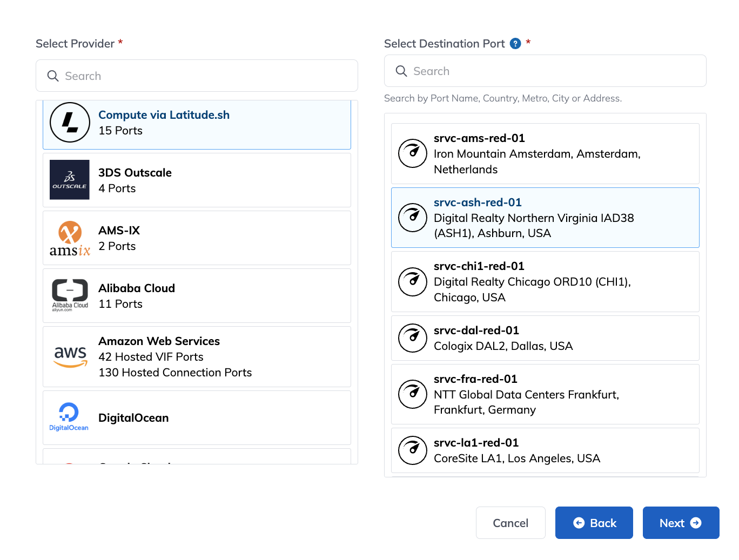Choose port name srvc-ams-red-01
739x560 pixels.
tap(479, 138)
